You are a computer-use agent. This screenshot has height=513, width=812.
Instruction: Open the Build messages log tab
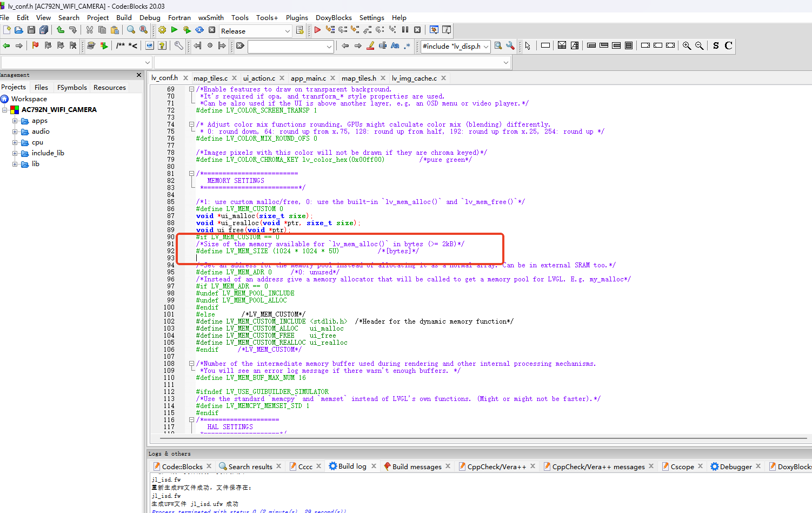click(x=417, y=466)
